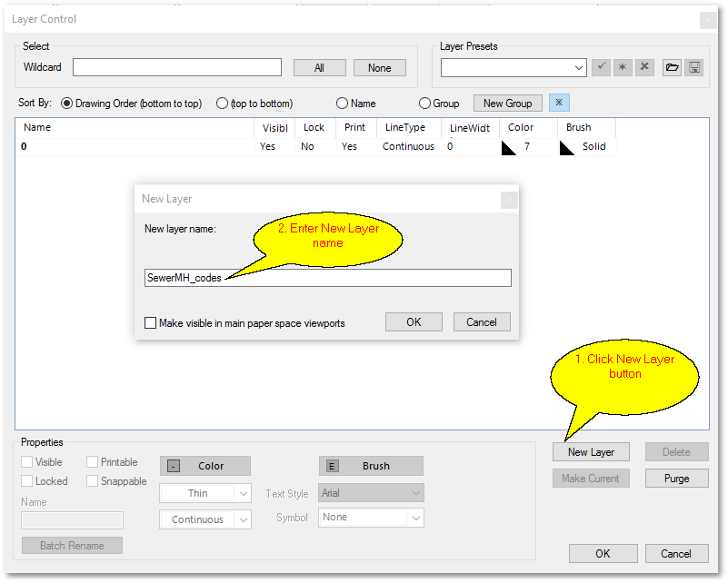This screenshot has height=583, width=728.
Task: Select layer 0 row in the list
Action: [315, 147]
